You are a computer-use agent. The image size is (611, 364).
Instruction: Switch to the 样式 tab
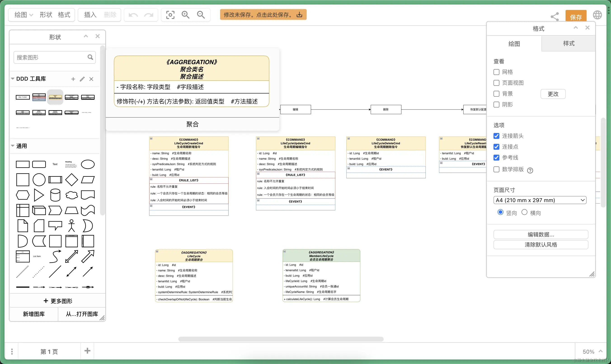coord(568,43)
